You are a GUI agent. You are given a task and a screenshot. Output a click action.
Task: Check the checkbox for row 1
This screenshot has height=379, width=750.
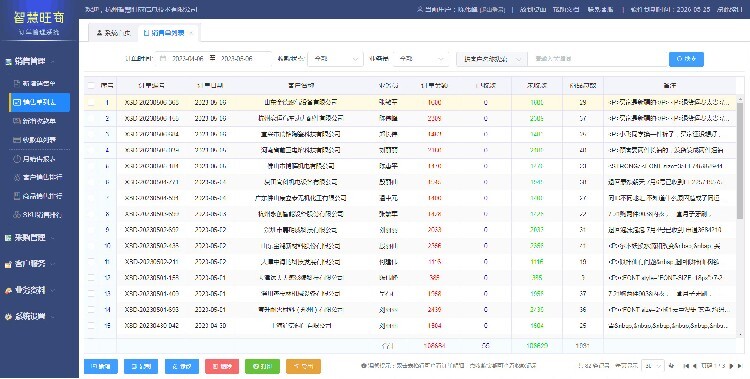(91, 102)
